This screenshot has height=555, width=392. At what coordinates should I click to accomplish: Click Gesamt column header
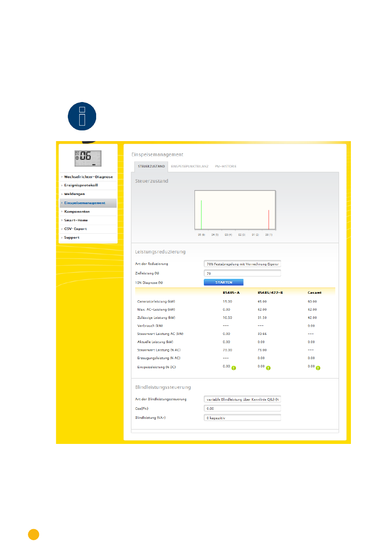(x=314, y=293)
